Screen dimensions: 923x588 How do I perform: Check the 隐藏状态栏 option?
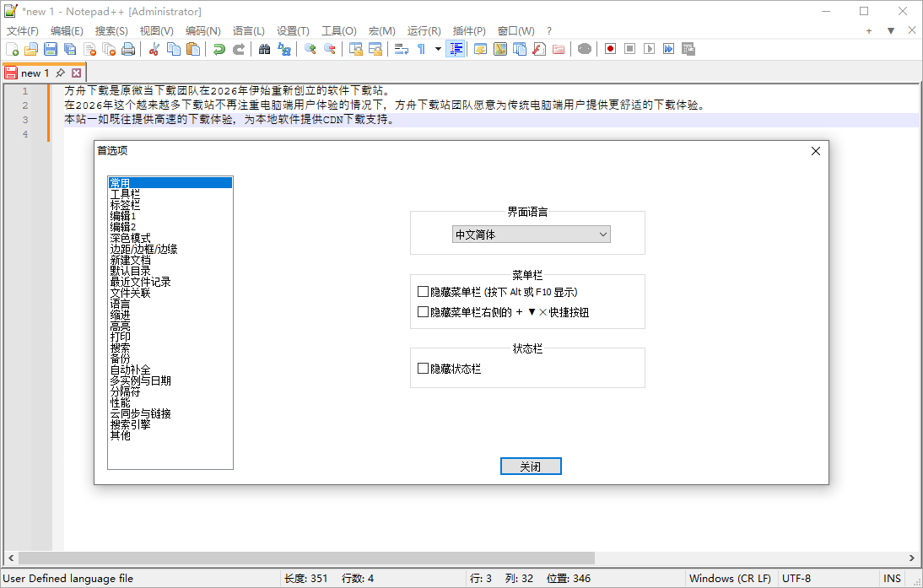424,366
